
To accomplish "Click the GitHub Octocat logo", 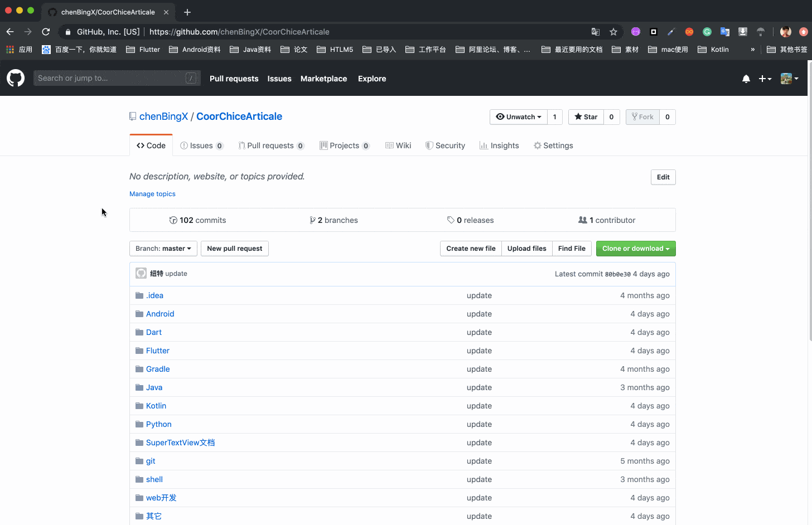I will pos(16,78).
